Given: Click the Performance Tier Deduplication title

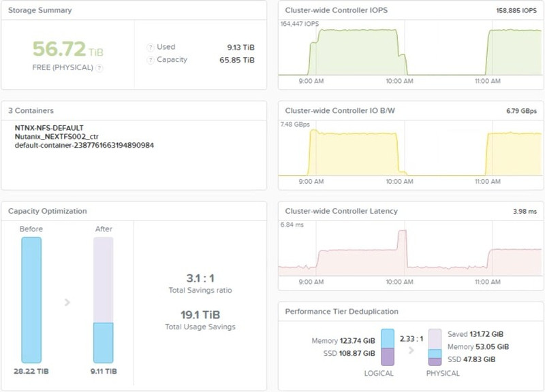Looking at the screenshot, I should [342, 312].
